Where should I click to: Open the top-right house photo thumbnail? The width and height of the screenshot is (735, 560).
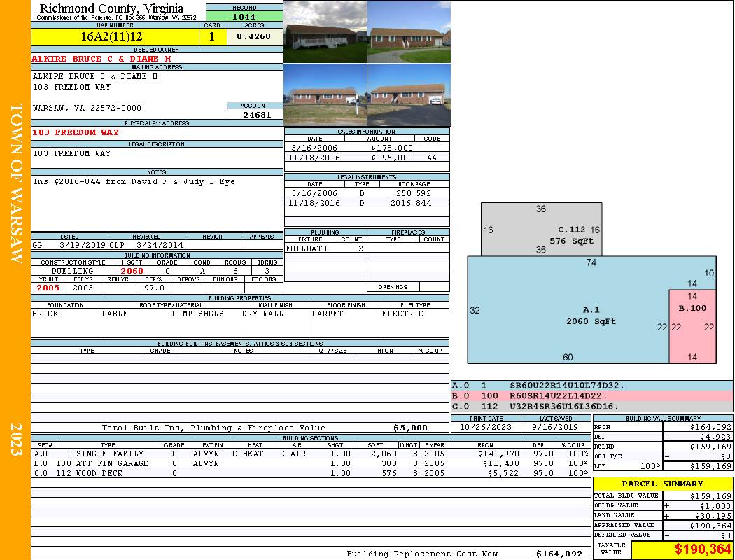pyautogui.click(x=409, y=32)
